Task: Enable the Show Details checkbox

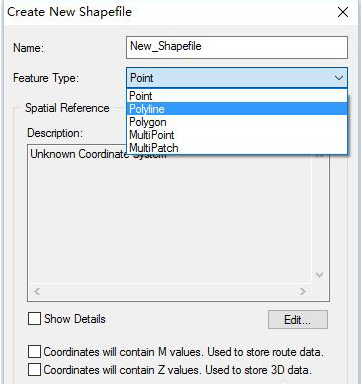Action: pos(34,319)
